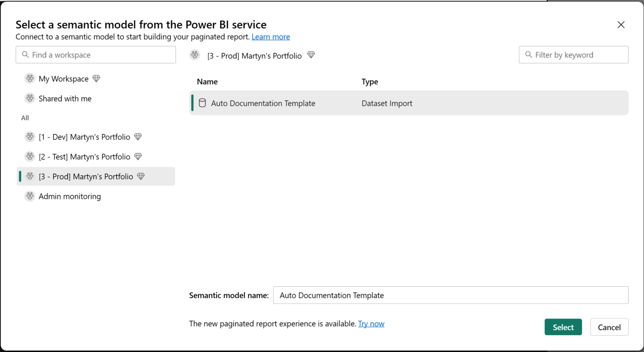This screenshot has width=644, height=352.
Task: Click the [3 - Prod] Martyn's Portfolio breadcrumb title
Action: pyautogui.click(x=255, y=56)
